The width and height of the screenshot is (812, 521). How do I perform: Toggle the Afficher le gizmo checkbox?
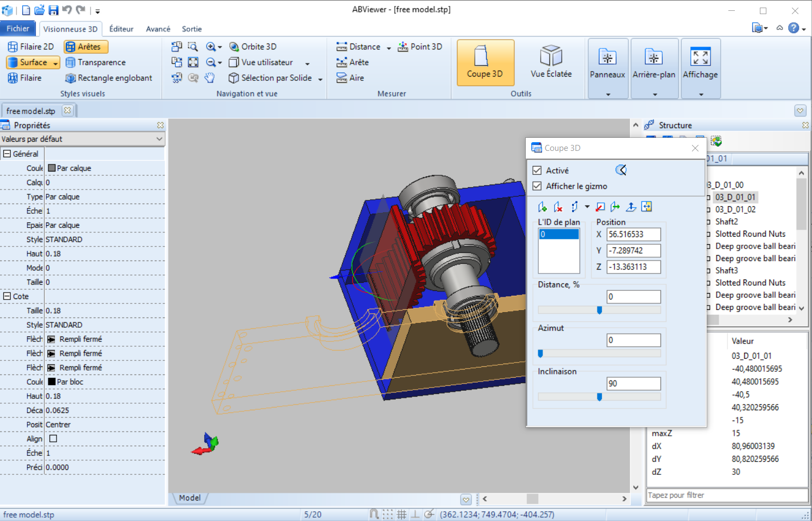pyautogui.click(x=537, y=186)
